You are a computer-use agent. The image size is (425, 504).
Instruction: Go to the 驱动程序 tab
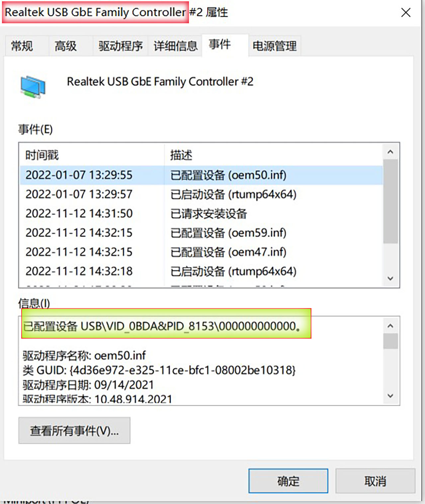pos(121,46)
